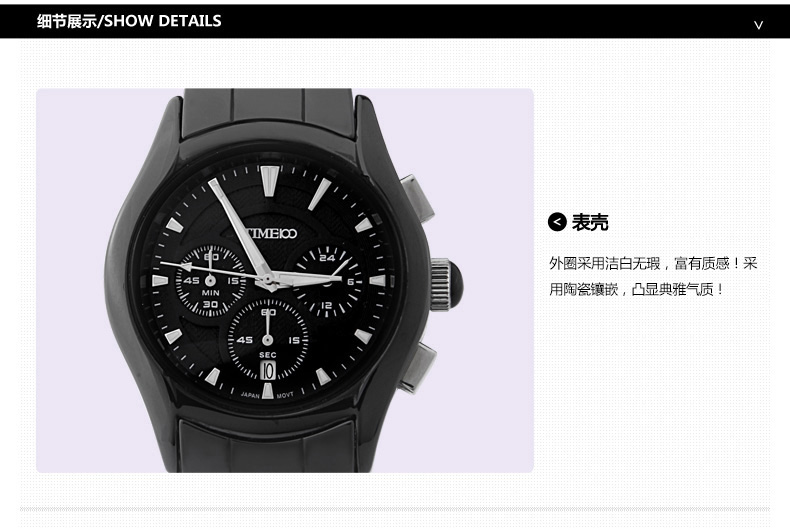Click the upper chronograph pusher button
The height and width of the screenshot is (528, 790).
418,197
